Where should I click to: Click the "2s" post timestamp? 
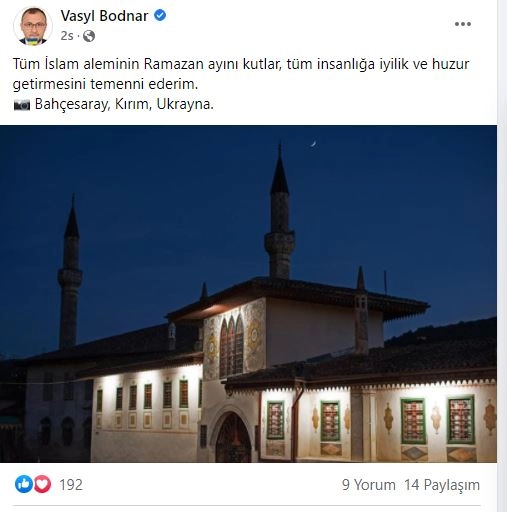coord(67,36)
